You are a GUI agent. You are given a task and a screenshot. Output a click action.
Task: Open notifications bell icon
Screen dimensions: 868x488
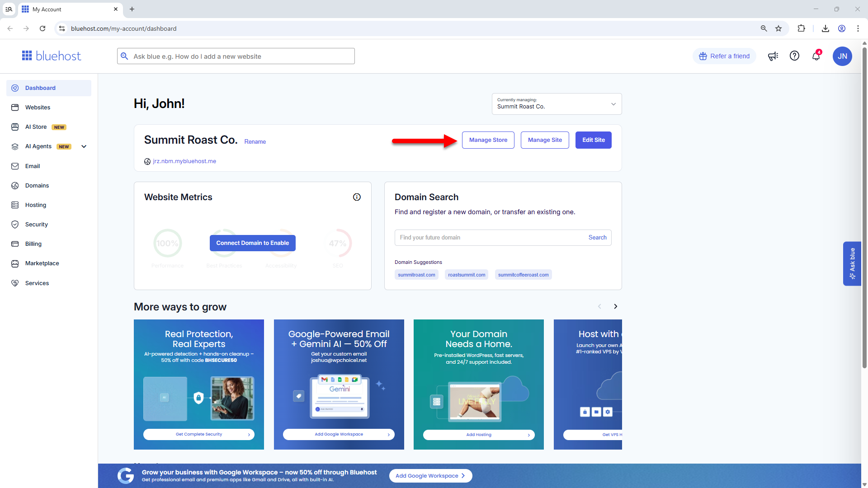click(816, 56)
